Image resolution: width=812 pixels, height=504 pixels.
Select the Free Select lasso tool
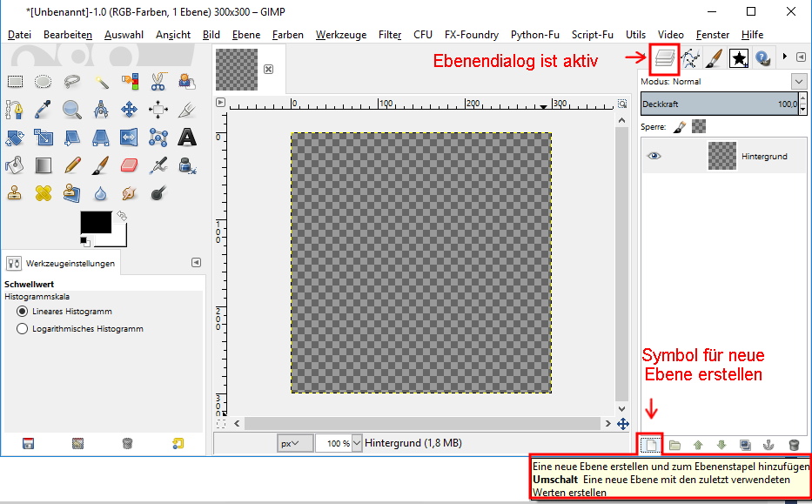(72, 81)
